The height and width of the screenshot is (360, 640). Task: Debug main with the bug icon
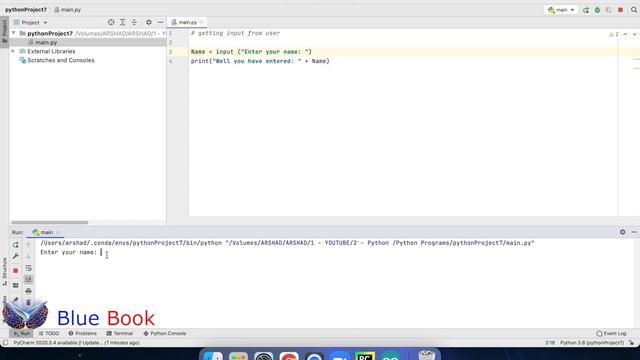coord(597,10)
